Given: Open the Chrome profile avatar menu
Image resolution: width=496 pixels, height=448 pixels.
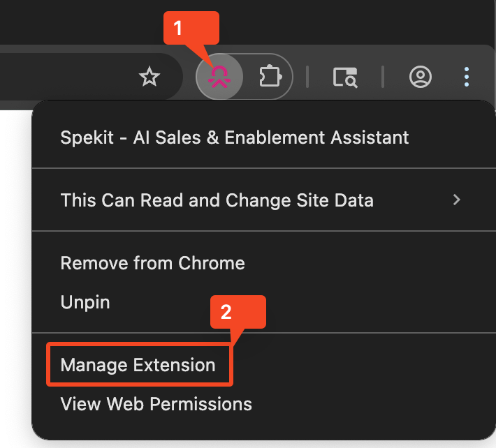Looking at the screenshot, I should pos(420,77).
